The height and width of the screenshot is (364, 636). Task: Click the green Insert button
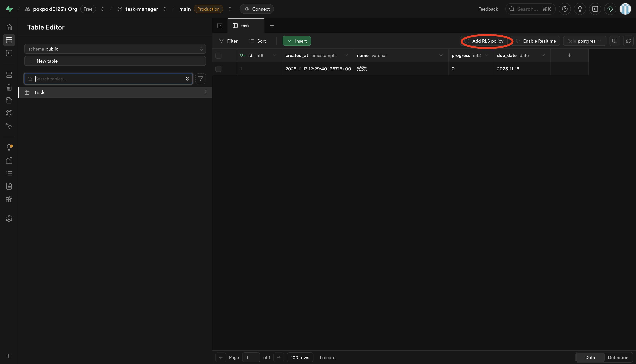(297, 41)
